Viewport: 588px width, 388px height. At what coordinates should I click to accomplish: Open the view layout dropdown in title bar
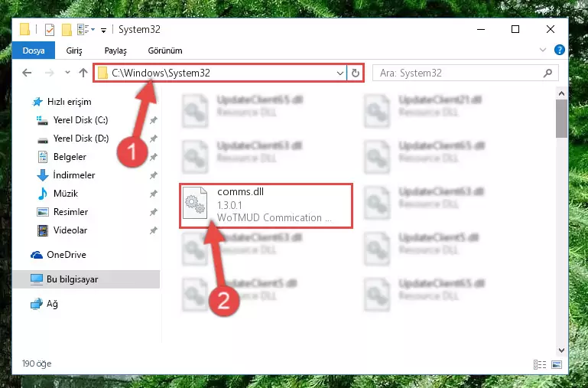pyautogui.click(x=86, y=29)
